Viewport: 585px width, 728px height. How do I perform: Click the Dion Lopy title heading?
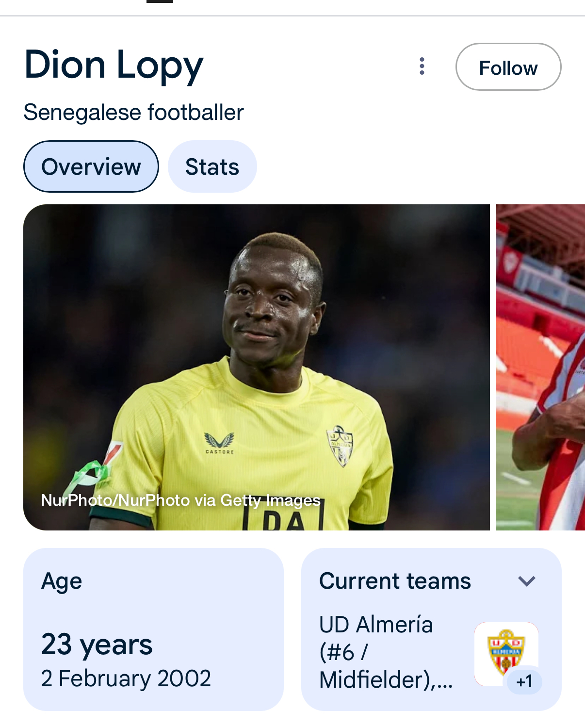coord(114,65)
